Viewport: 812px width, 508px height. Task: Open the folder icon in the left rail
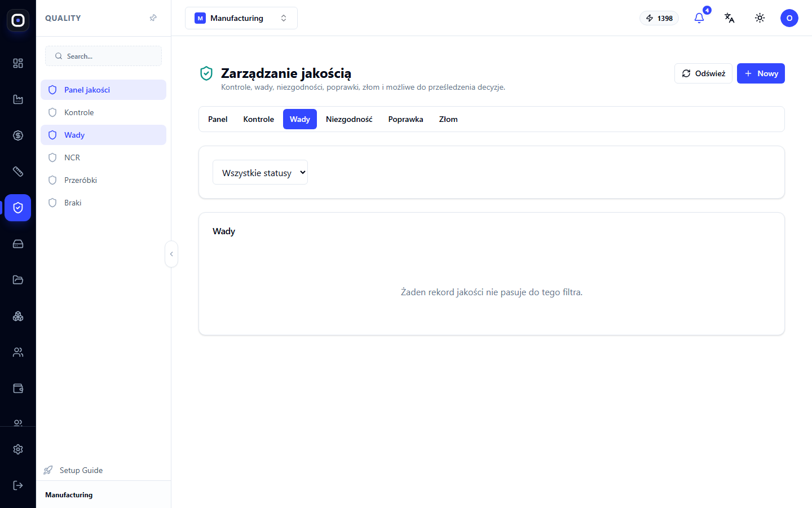click(x=18, y=280)
